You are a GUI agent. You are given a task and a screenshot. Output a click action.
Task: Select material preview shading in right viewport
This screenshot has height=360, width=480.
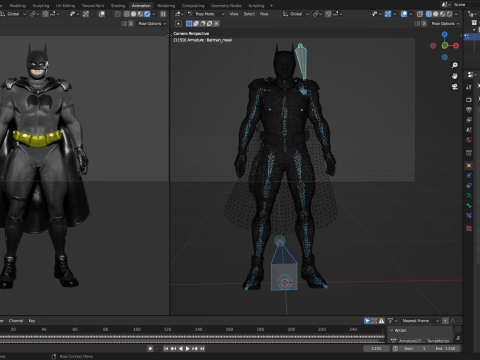(442, 14)
